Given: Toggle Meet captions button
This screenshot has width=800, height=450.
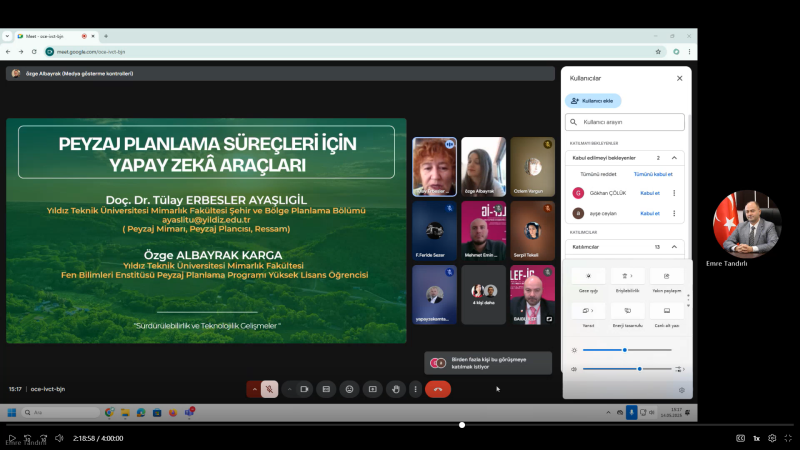Looking at the screenshot, I should (x=326, y=389).
